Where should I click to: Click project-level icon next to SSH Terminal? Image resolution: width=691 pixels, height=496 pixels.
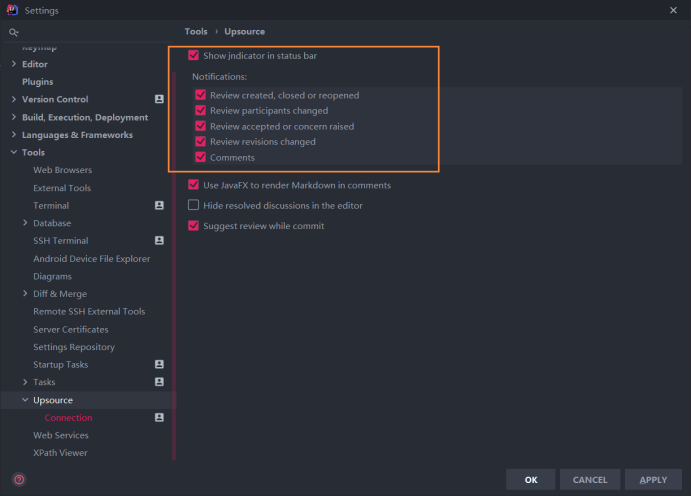159,241
